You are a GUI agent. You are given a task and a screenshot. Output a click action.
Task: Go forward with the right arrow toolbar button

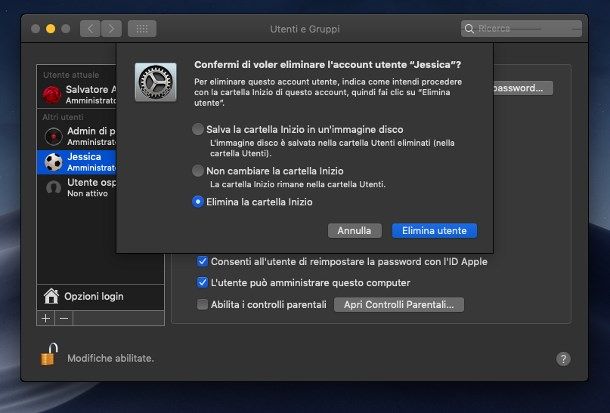(x=112, y=29)
